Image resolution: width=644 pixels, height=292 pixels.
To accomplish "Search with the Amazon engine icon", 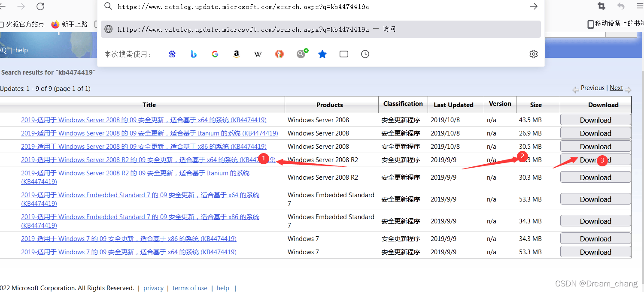I will tap(237, 54).
